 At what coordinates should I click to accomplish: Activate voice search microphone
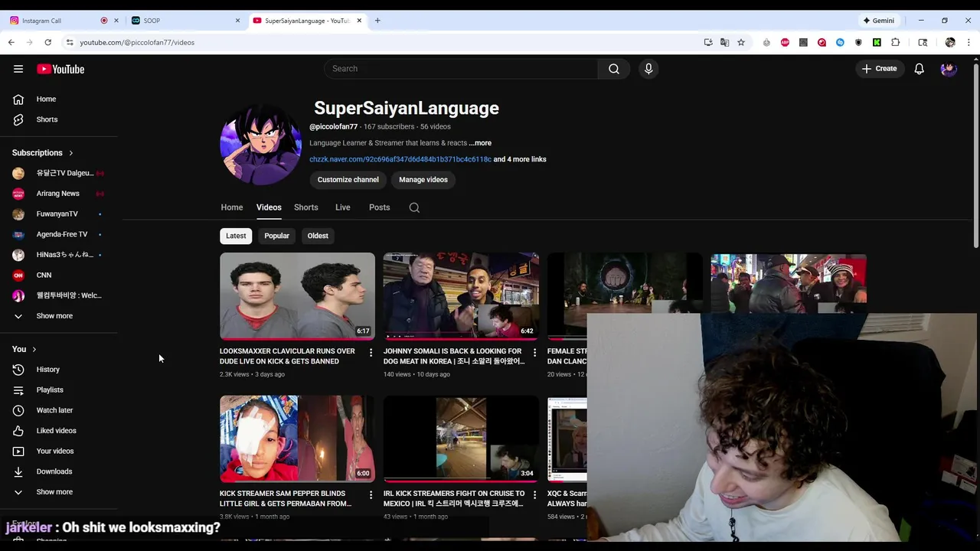(x=648, y=69)
